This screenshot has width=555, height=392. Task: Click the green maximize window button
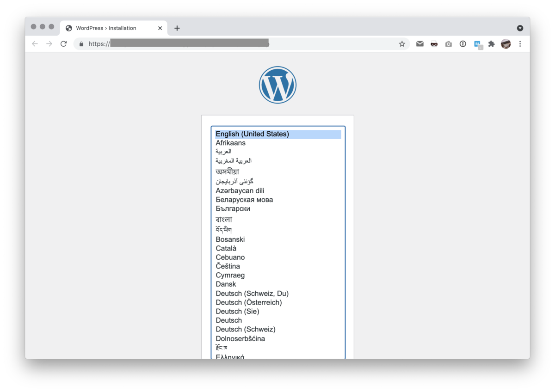[51, 27]
